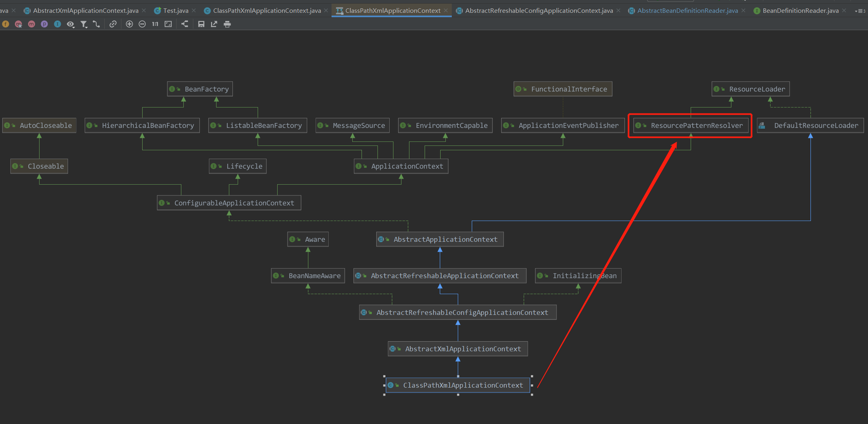Show hidden tabs list dropdown
This screenshot has width=868, height=424.
860,11
